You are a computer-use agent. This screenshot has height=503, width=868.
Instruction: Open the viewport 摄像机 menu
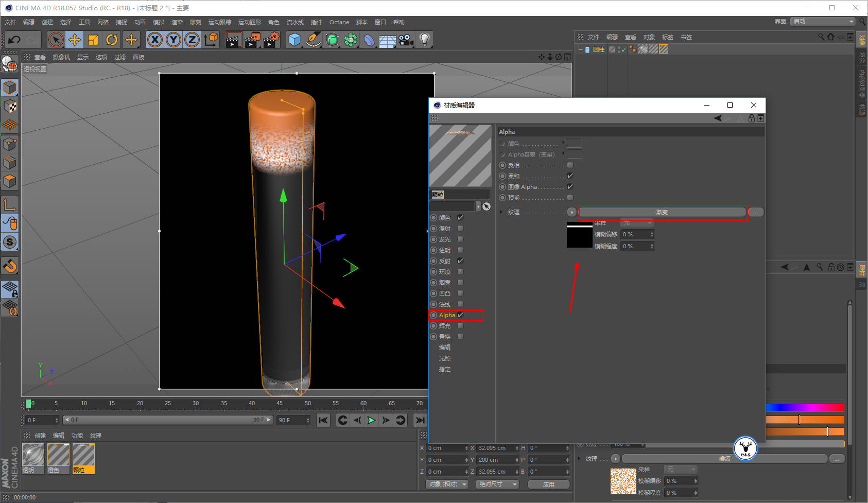[x=61, y=57]
